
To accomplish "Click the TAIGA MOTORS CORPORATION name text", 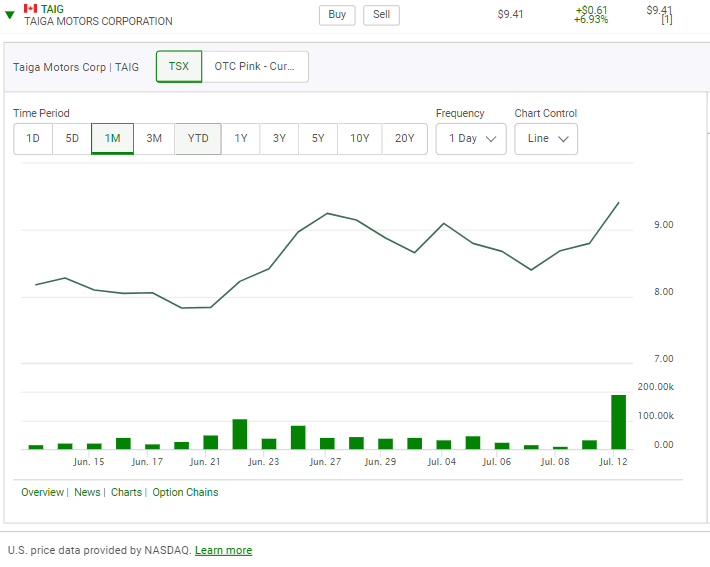I will tap(98, 21).
